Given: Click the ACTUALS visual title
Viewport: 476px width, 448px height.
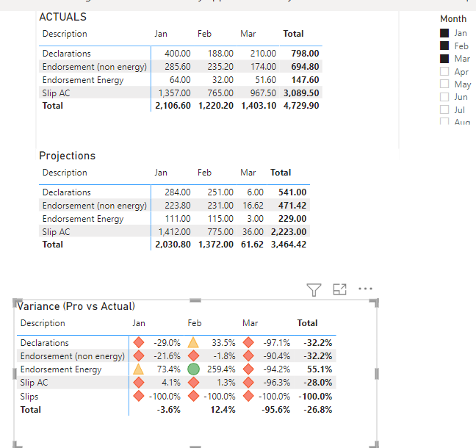Looking at the screenshot, I should [63, 17].
